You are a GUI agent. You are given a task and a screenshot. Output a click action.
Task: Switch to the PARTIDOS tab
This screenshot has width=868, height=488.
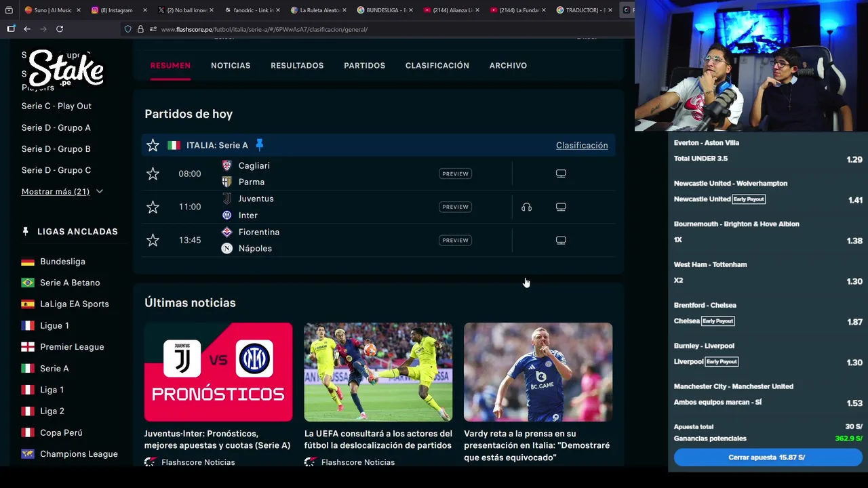click(x=364, y=66)
